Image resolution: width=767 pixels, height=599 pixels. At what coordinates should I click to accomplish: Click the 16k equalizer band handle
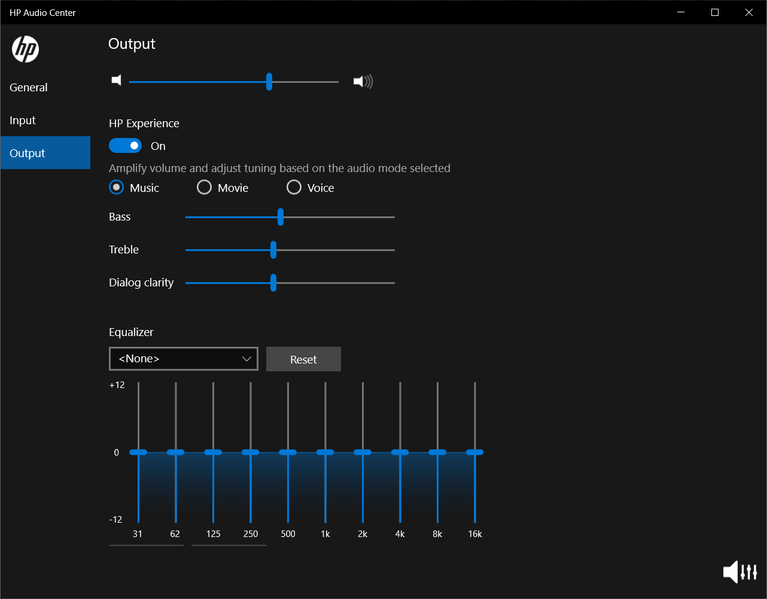pyautogui.click(x=474, y=452)
